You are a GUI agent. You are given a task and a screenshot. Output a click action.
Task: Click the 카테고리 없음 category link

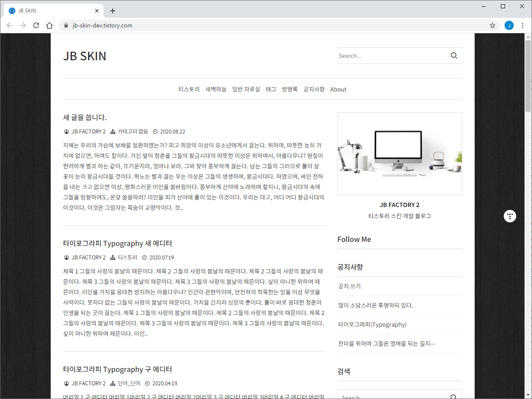coord(133,131)
